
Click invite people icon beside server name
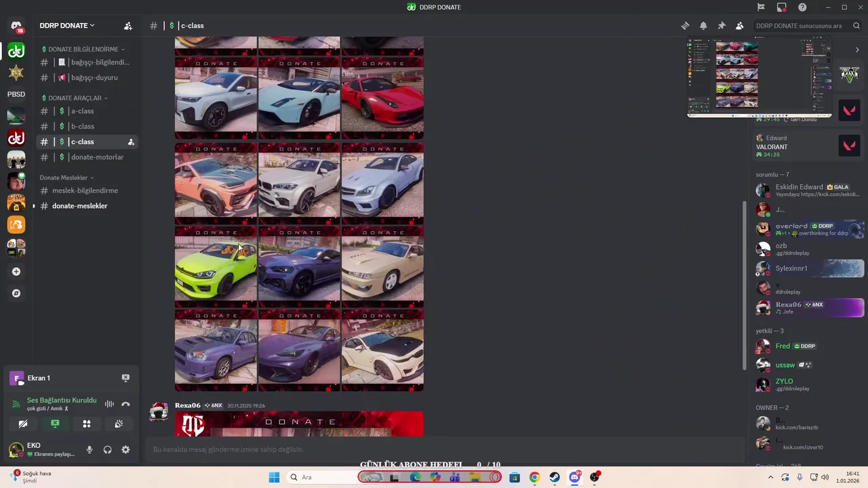(127, 26)
